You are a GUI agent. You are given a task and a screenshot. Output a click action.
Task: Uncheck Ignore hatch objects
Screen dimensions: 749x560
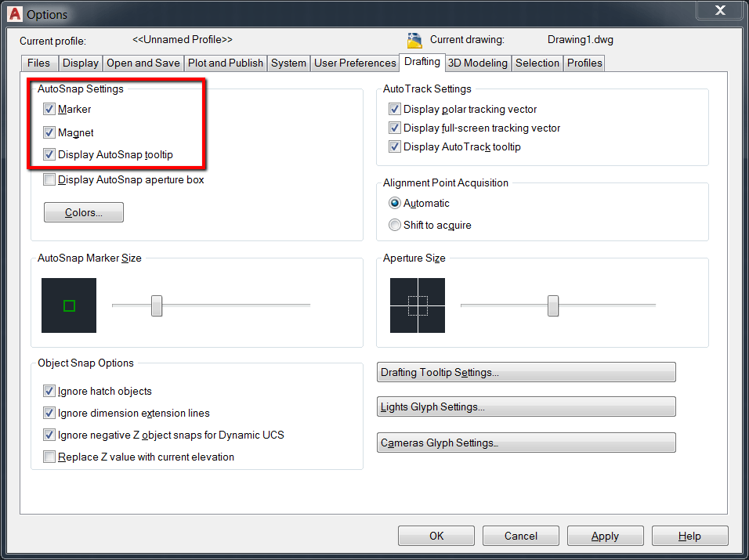(x=49, y=391)
